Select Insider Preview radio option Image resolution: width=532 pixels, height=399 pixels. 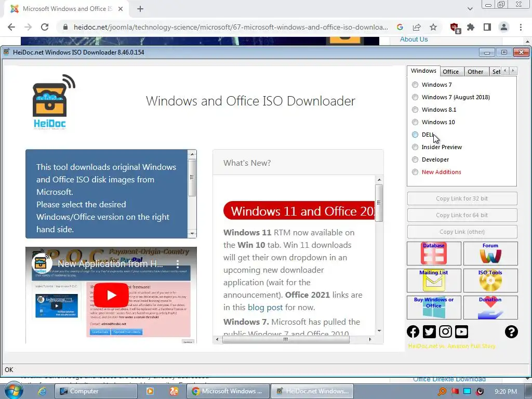click(436, 147)
